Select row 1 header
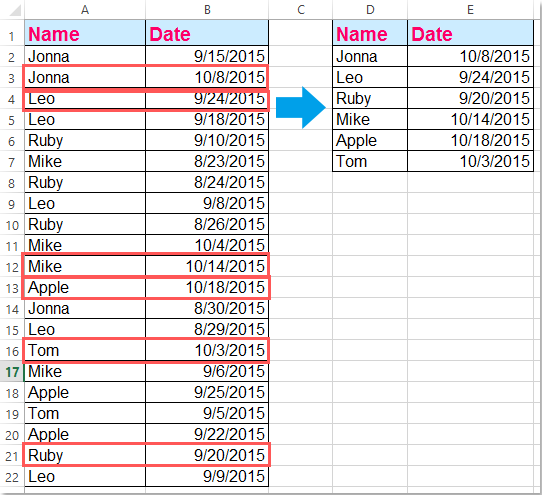The image size is (542, 495). 12,36
